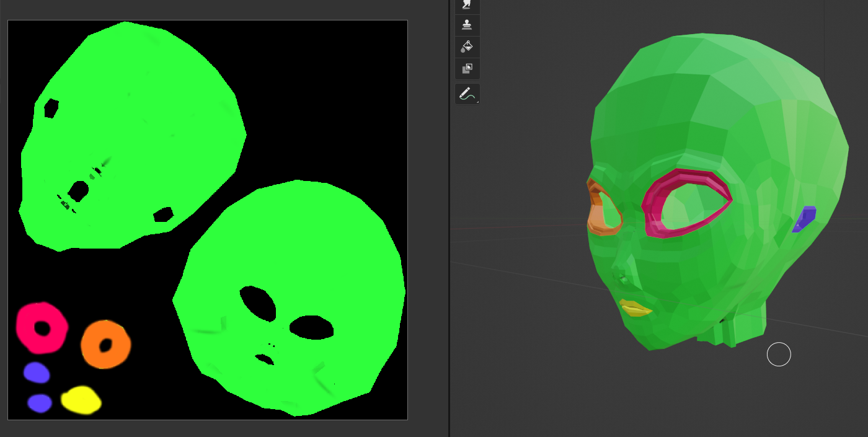The image size is (868, 437).
Task: Click the lower purple blob in the texture
Action: point(40,404)
